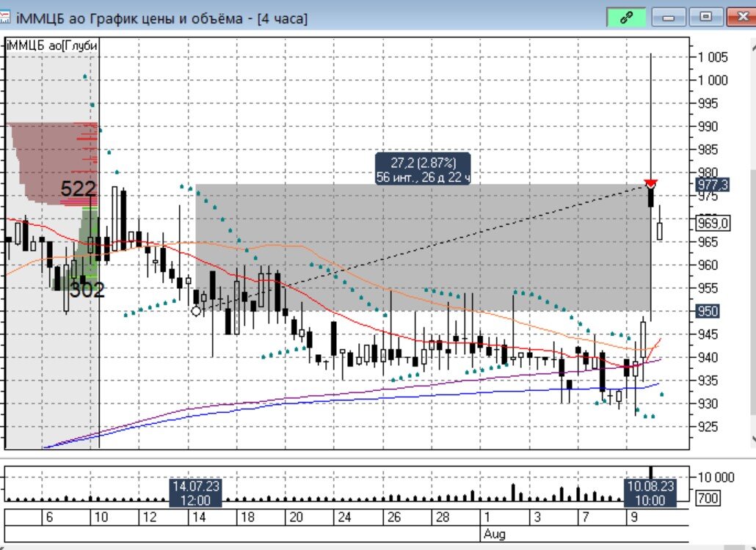Click the highlighted 950 price level label

708,311
